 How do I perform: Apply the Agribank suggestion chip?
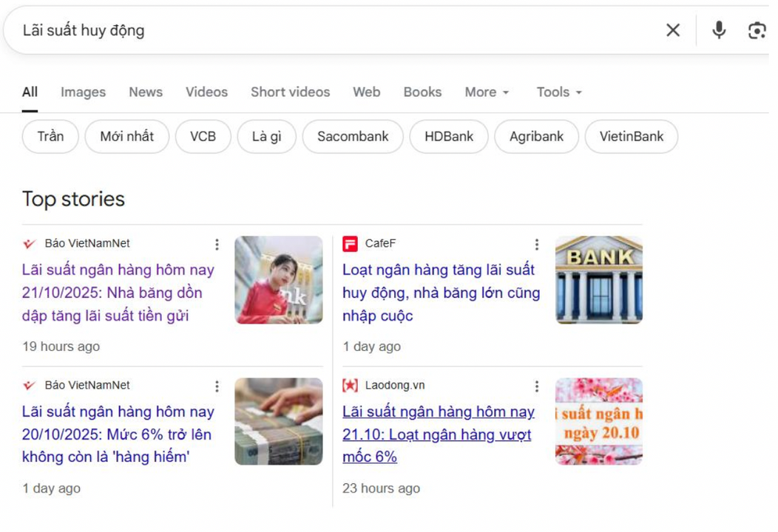[x=536, y=137]
